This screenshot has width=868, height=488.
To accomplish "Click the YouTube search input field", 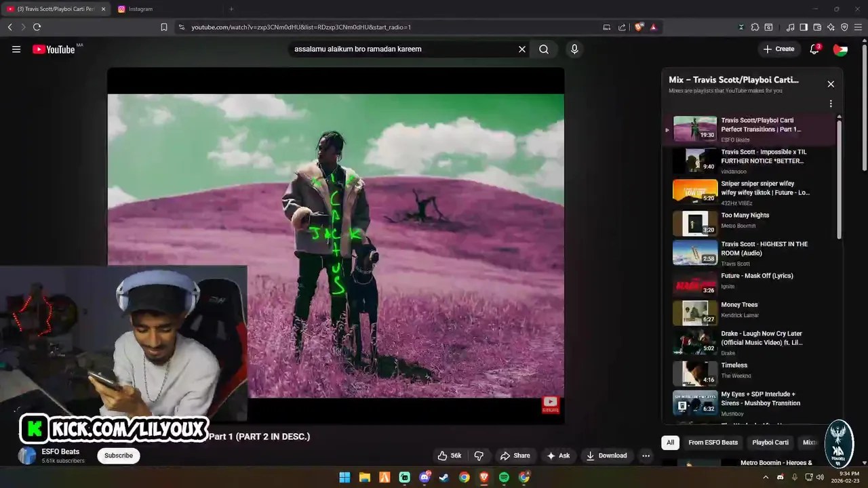I will pos(403,49).
